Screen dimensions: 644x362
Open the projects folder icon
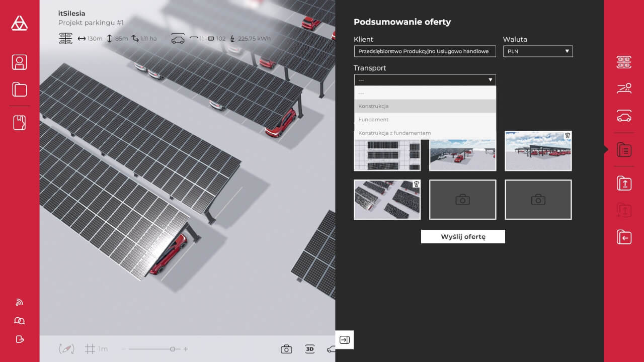(20, 89)
